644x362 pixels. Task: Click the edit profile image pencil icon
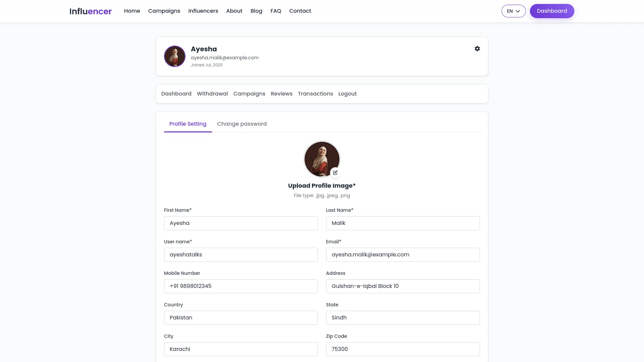click(x=335, y=173)
